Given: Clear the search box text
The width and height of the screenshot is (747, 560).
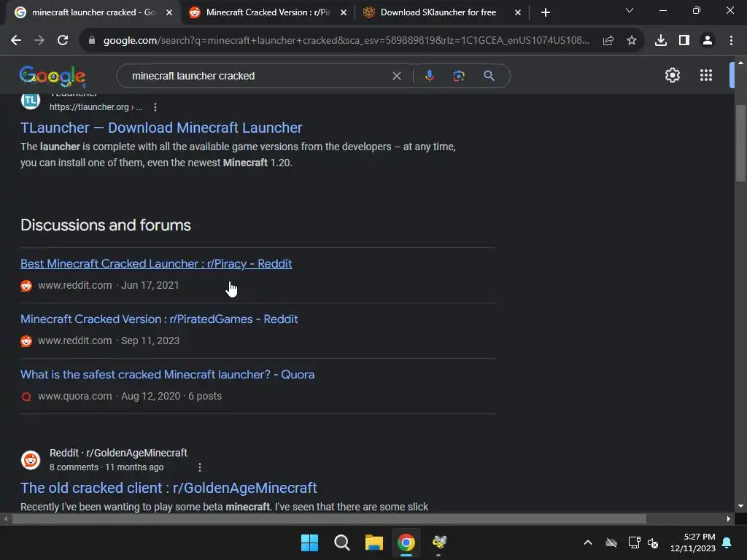Looking at the screenshot, I should (396, 76).
